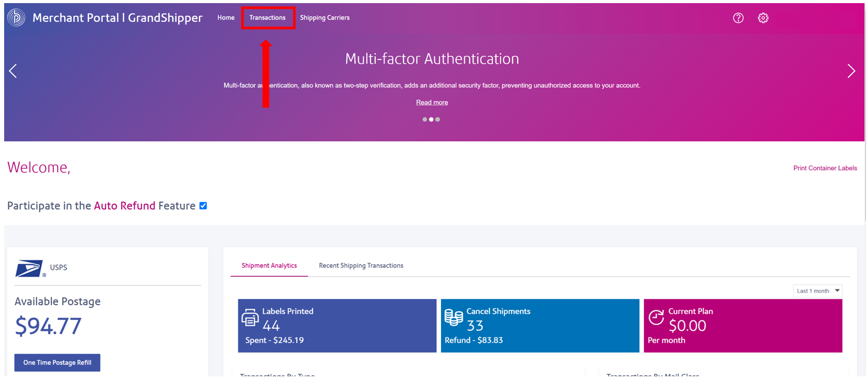
Task: Click the Per month text
Action: point(666,340)
